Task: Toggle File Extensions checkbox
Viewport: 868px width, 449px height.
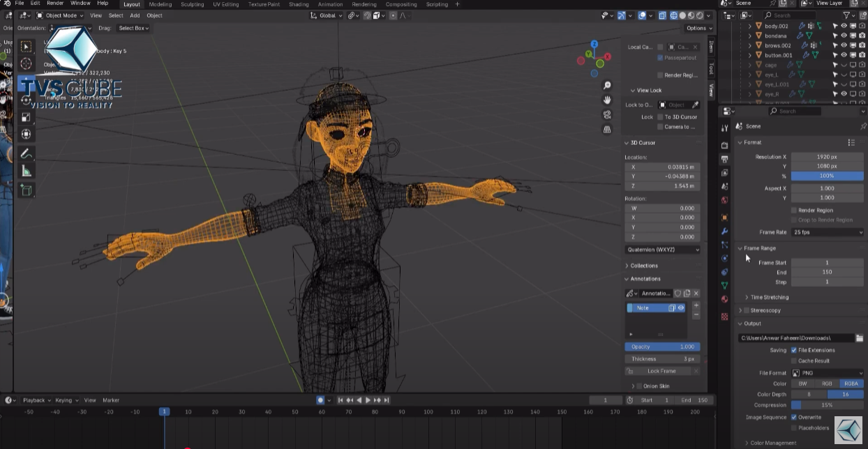Action: 794,350
